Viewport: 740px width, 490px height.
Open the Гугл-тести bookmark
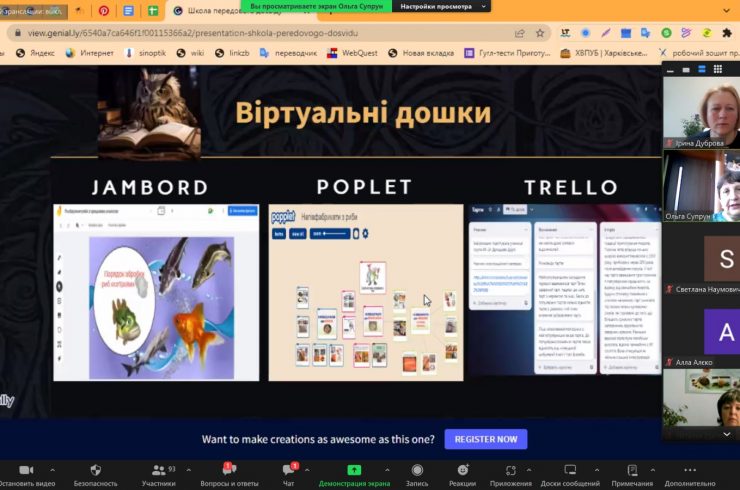click(507, 53)
